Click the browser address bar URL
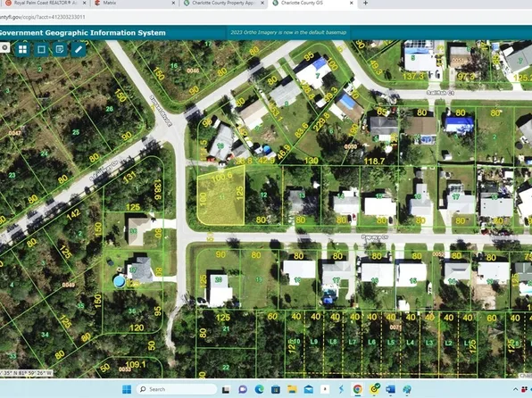 tap(43, 17)
